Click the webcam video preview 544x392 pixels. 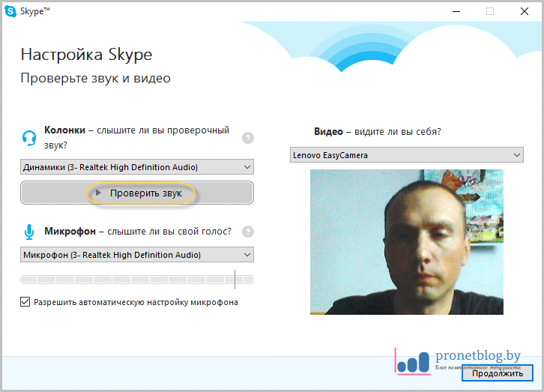[407, 242]
